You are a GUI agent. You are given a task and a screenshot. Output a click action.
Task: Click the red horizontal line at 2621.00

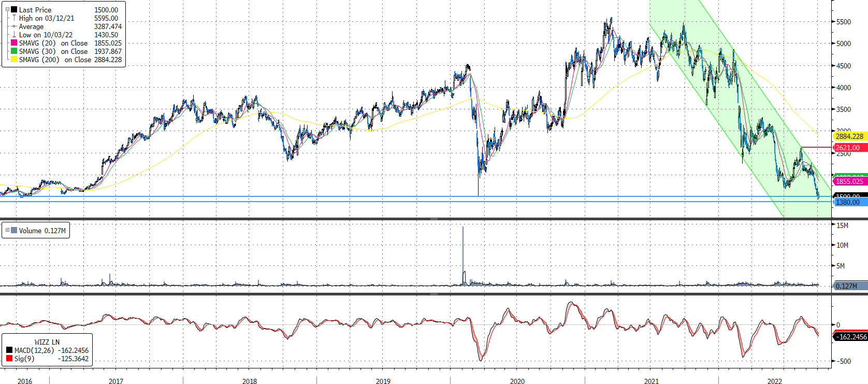pos(816,147)
